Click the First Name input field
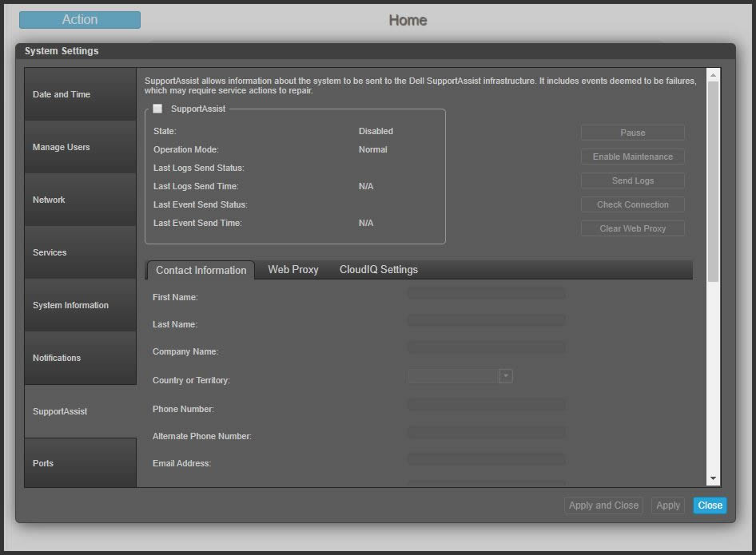The width and height of the screenshot is (756, 555). (487, 294)
